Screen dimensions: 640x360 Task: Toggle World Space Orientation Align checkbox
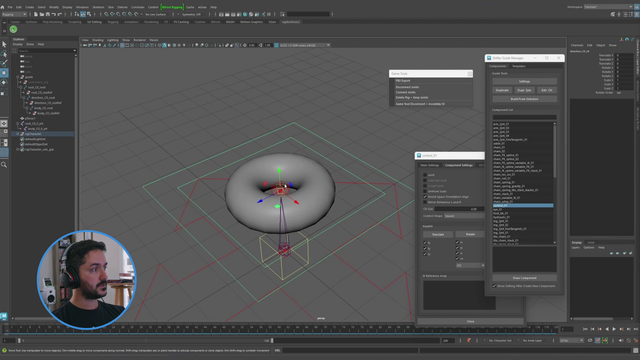coord(425,197)
